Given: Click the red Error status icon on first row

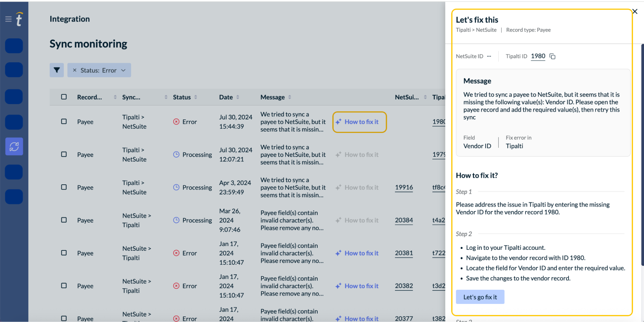Looking at the screenshot, I should click(176, 122).
